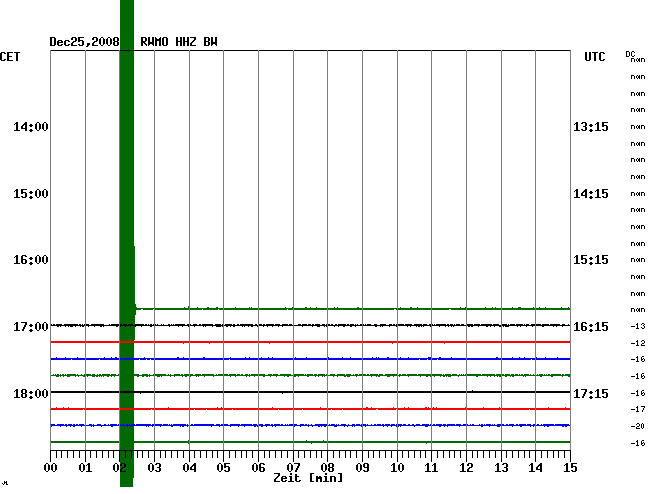Click the Zeit [min] axis title
Viewport: 650px width, 494px height.
308,478
